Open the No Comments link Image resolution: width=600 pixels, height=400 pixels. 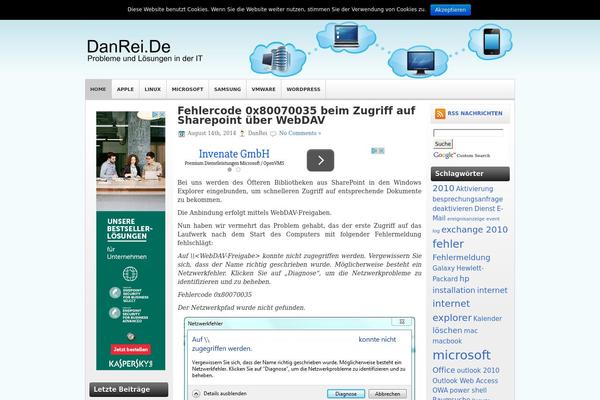point(300,133)
